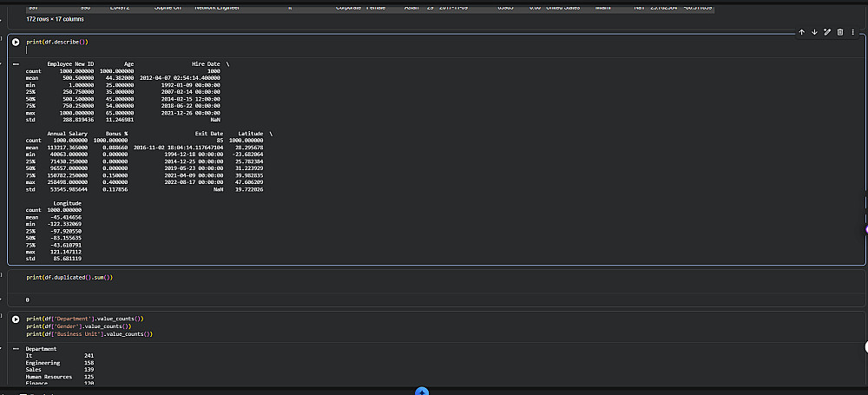Open AI edit pencil for cell

[827, 32]
